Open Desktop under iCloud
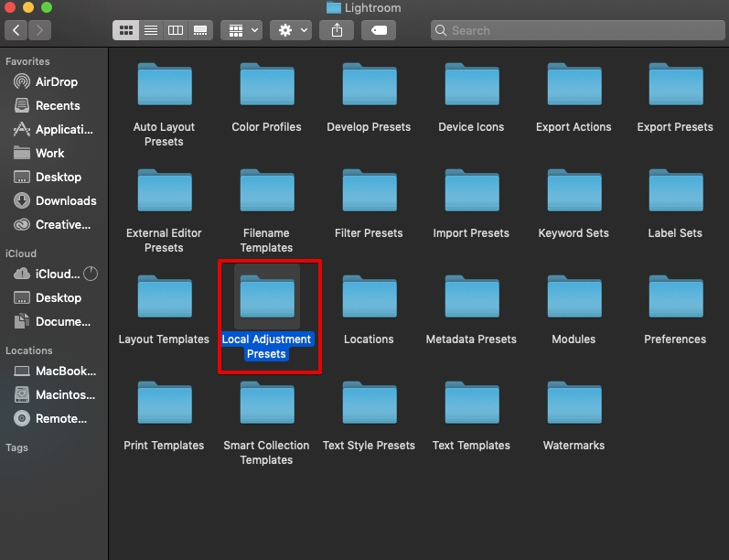 (54, 297)
